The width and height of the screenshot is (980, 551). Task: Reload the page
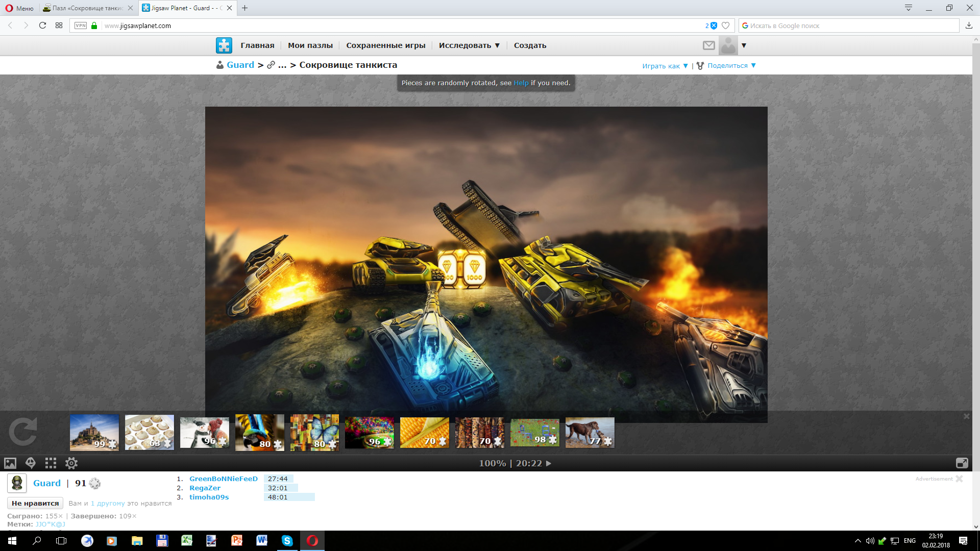tap(42, 26)
